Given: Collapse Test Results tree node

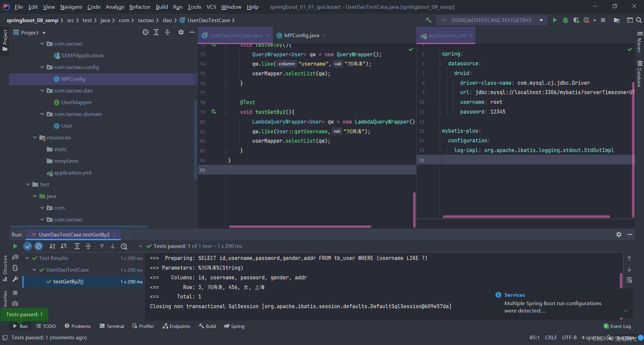Looking at the screenshot, I should click(27, 258).
